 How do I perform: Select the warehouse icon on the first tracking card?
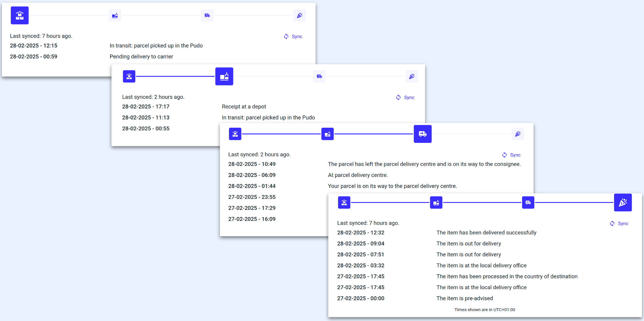coord(20,15)
